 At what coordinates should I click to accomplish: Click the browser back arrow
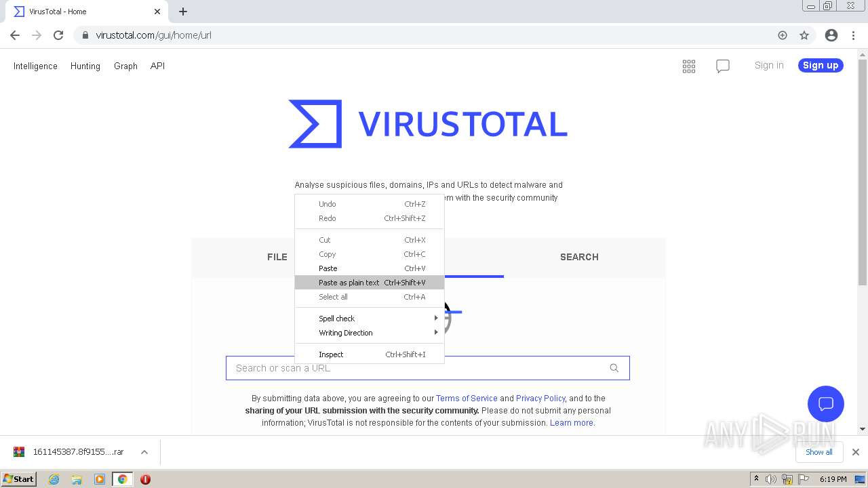click(15, 35)
